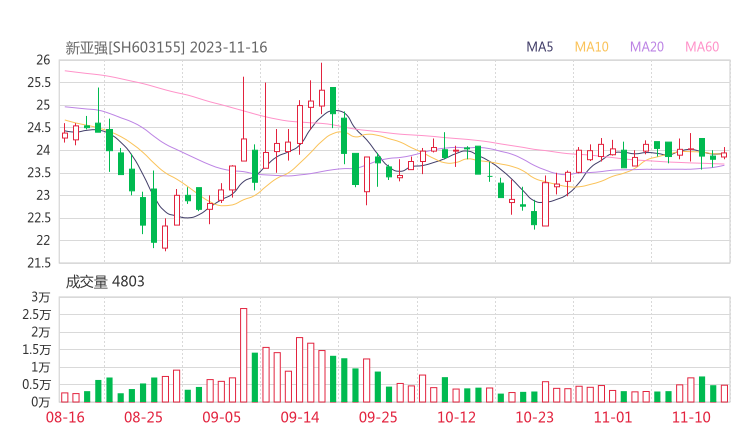
Task: Click the 11-10 date axis label
Action: (690, 417)
